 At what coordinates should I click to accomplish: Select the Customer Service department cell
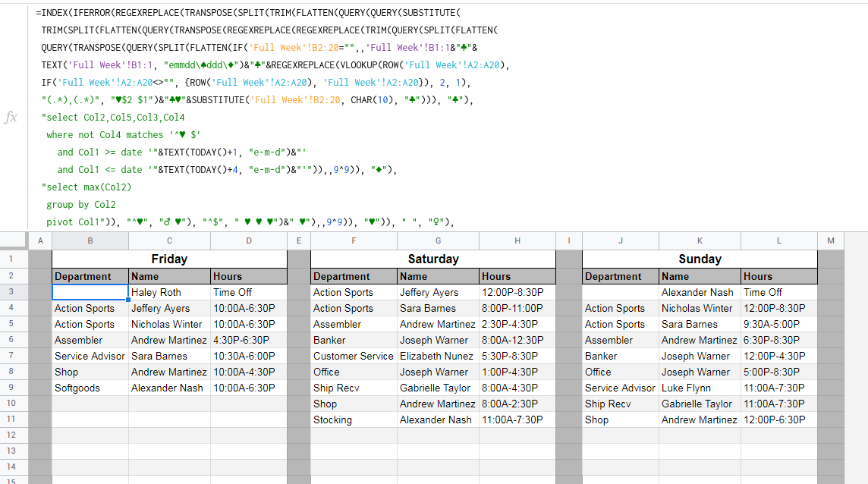(354, 356)
